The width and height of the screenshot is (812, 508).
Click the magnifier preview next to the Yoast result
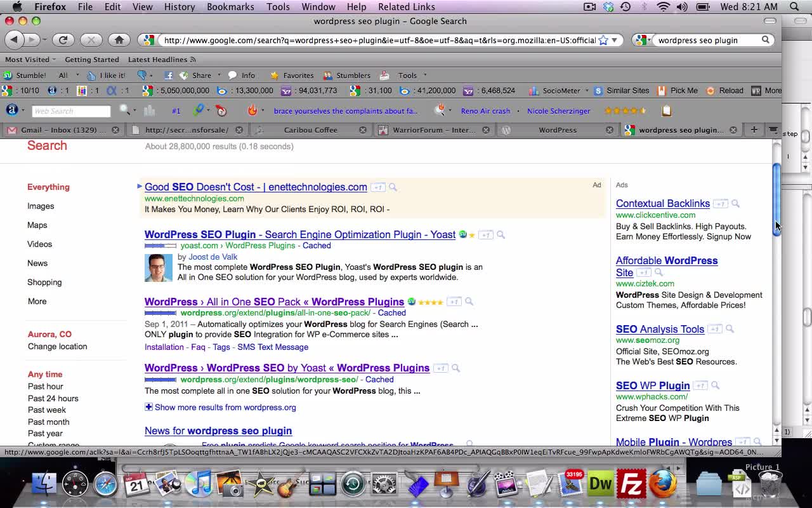click(501, 235)
